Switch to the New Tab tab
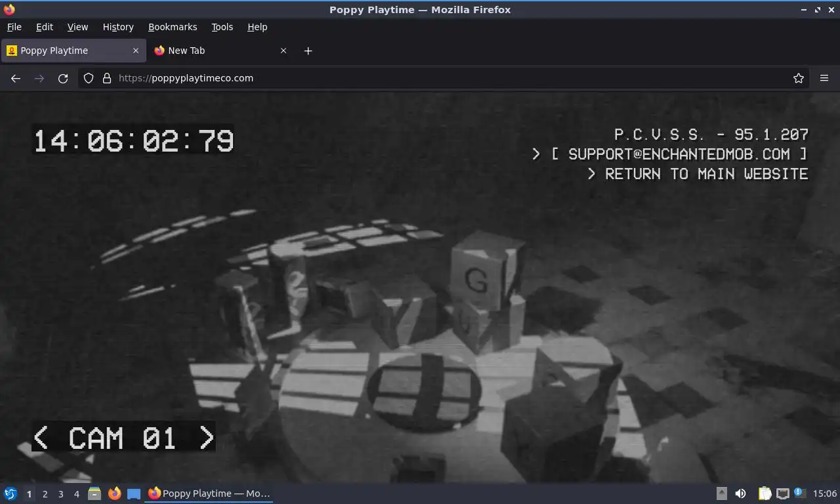This screenshot has height=504, width=840. click(x=220, y=51)
